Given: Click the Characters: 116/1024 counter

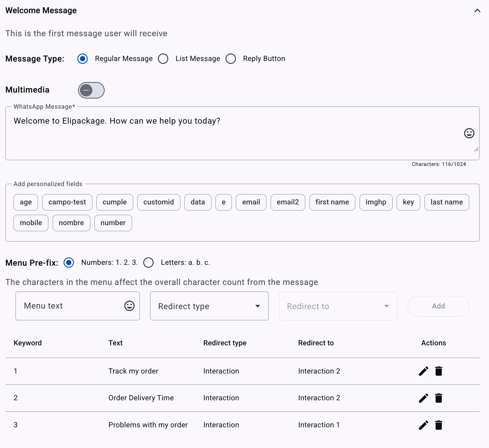Looking at the screenshot, I should click(x=439, y=164).
